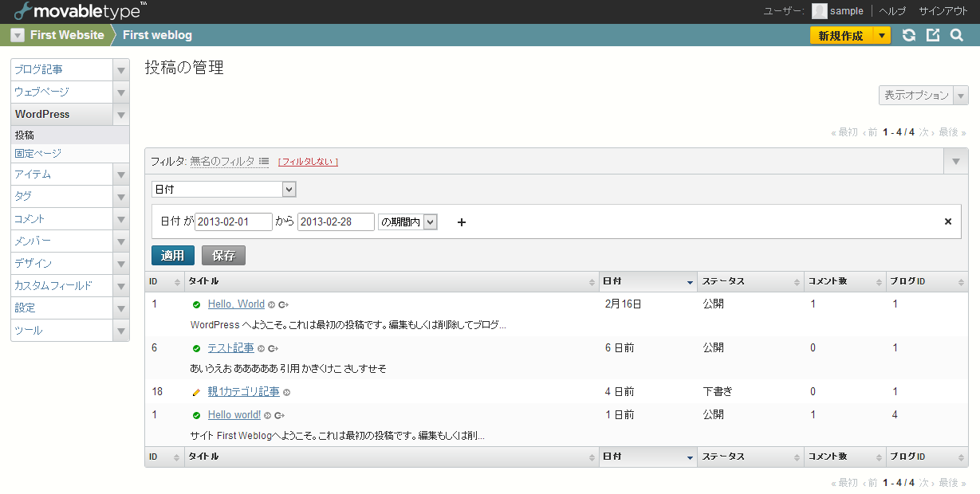Expand the ブログ記事 sidebar menu

[120, 70]
